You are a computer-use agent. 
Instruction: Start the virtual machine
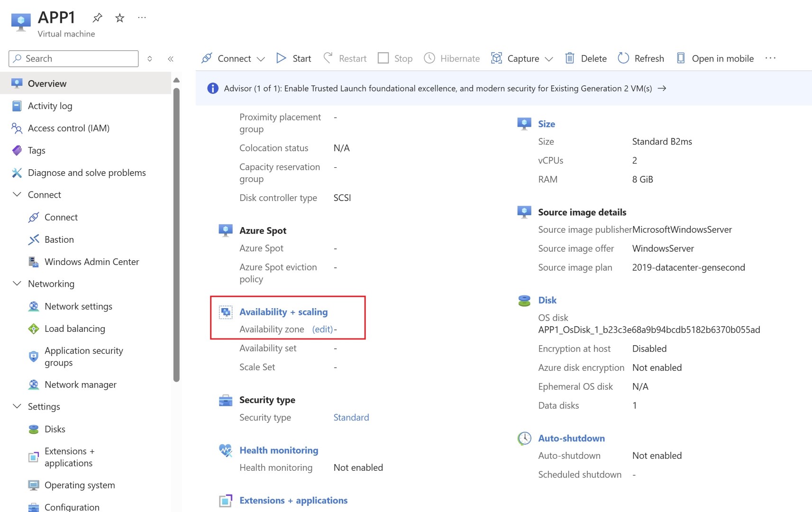click(x=294, y=58)
